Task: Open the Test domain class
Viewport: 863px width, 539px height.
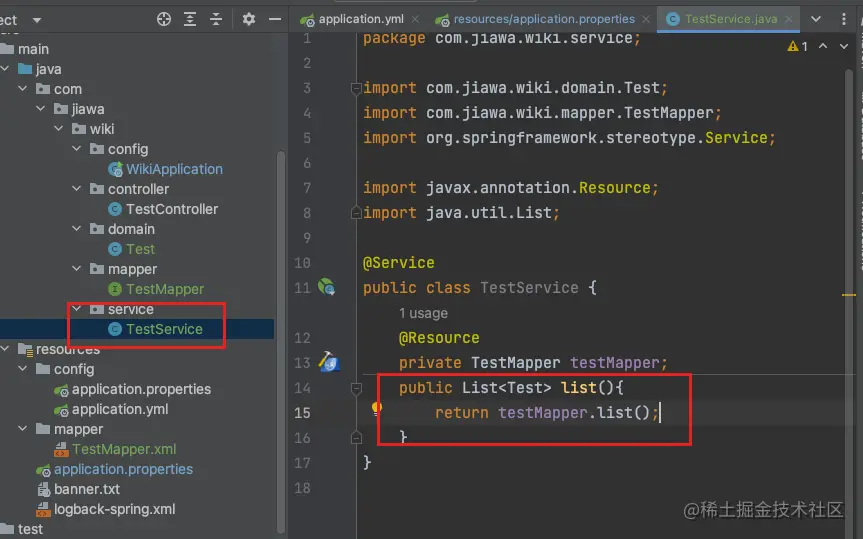Action: coord(140,249)
